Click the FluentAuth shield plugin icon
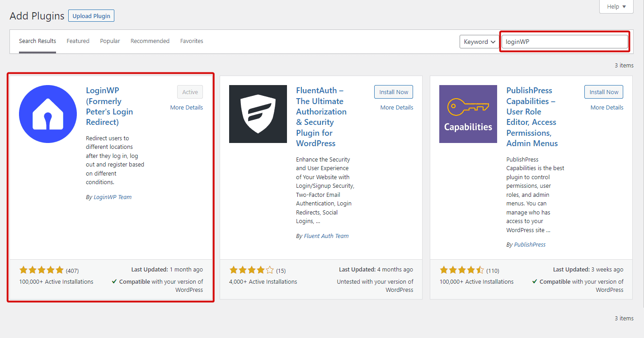 click(258, 114)
